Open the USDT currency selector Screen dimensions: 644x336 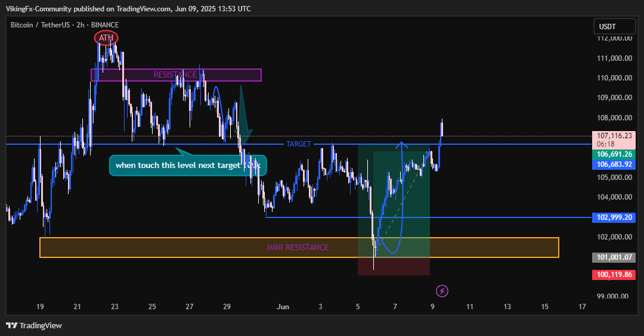(614, 27)
